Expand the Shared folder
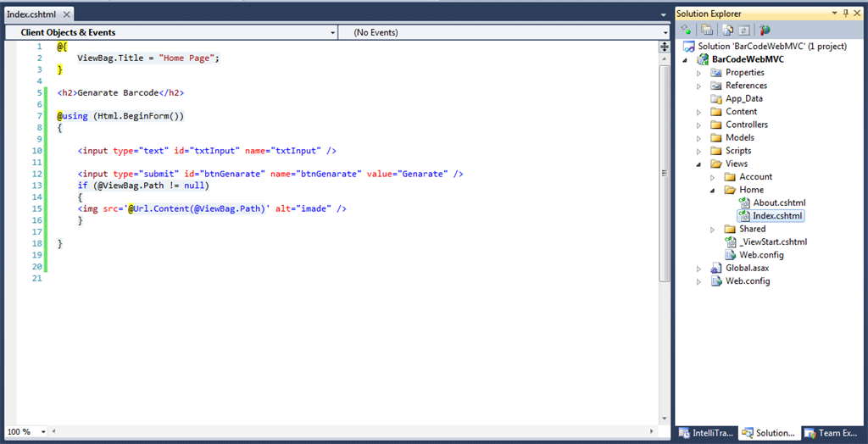Screen dimensions: 868x444 713,229
